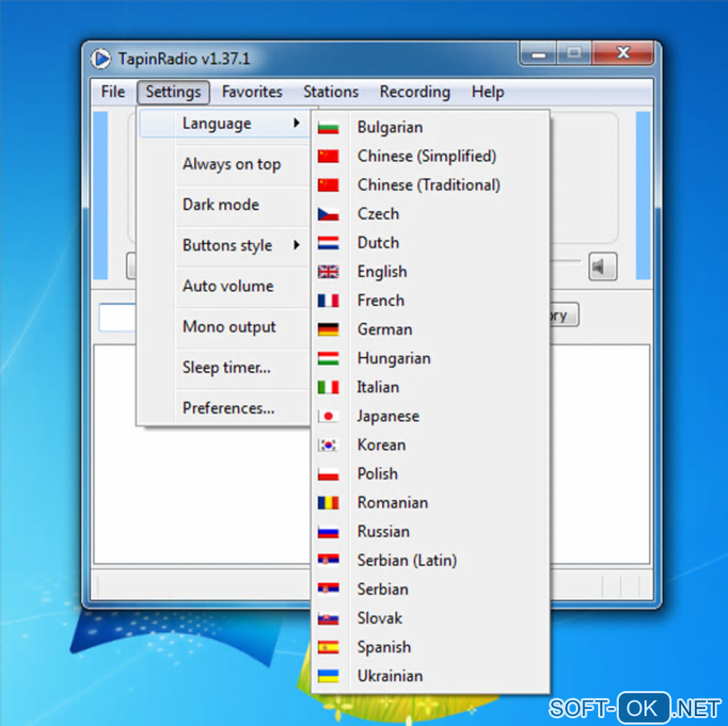Click the Japanese flag icon
Image resolution: width=728 pixels, height=726 pixels.
[328, 416]
